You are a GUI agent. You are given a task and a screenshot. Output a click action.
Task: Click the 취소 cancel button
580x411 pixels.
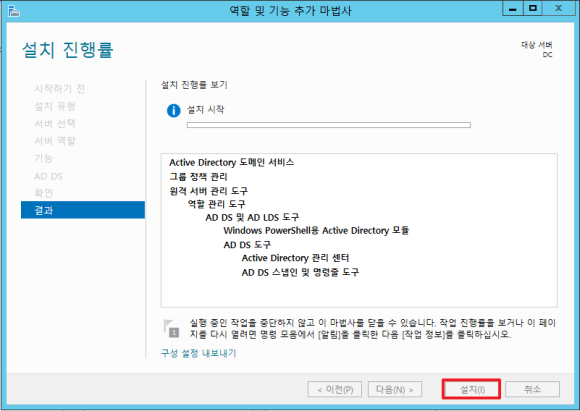click(x=532, y=389)
